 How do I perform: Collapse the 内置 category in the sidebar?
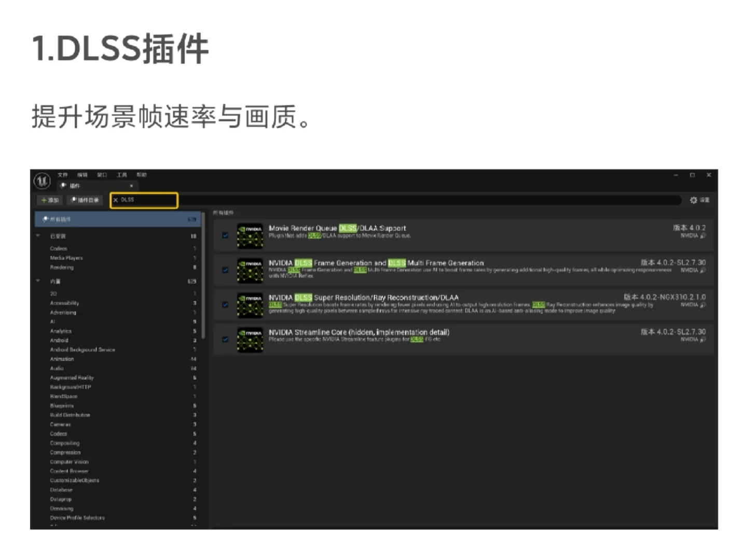[x=37, y=281]
